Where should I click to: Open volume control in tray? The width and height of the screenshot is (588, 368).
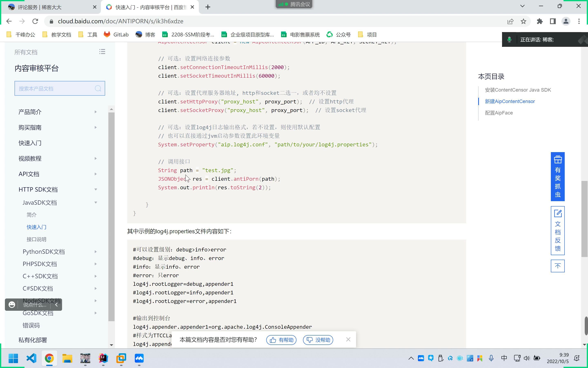point(527,358)
